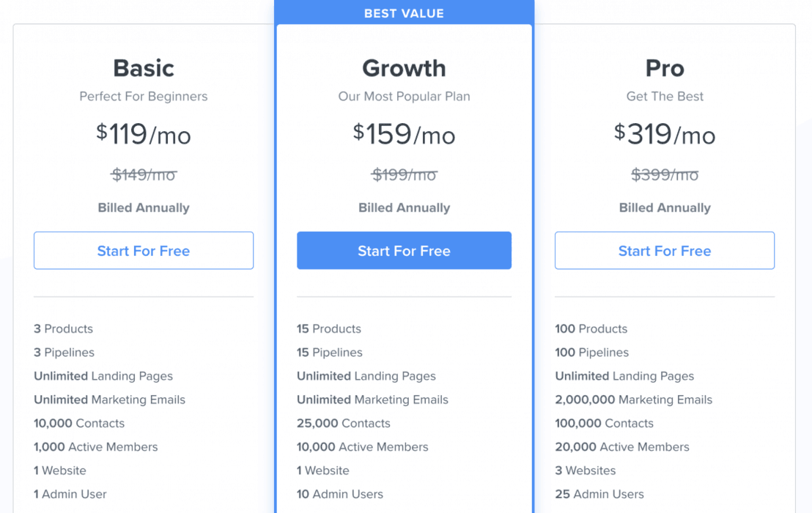
Task: Click the '1,000 Active Members' feature
Action: [96, 446]
